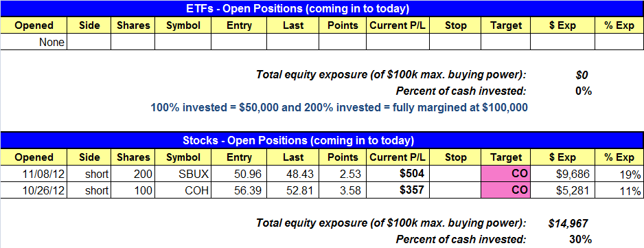This screenshot has height=248, width=644.
Task: Click the None cell in ETFs table
Action: pos(34,42)
